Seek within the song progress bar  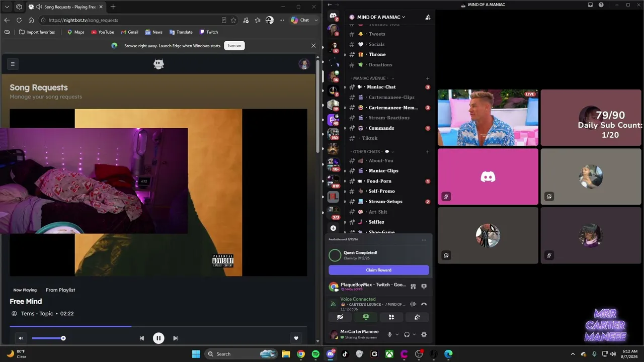tap(158, 326)
